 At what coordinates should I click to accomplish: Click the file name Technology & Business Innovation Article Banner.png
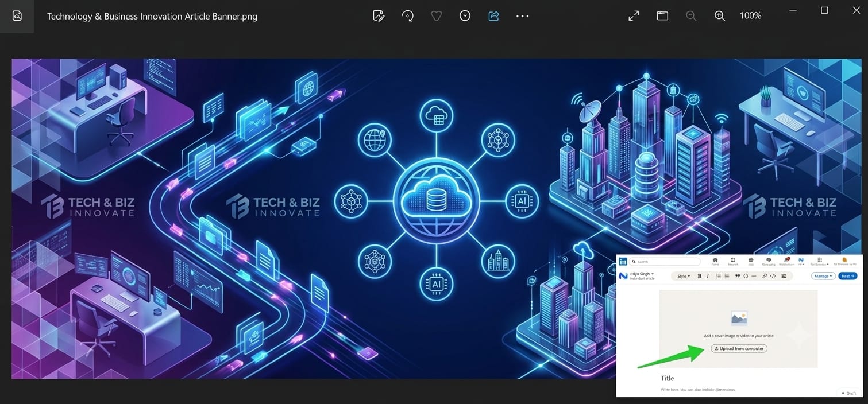[152, 16]
